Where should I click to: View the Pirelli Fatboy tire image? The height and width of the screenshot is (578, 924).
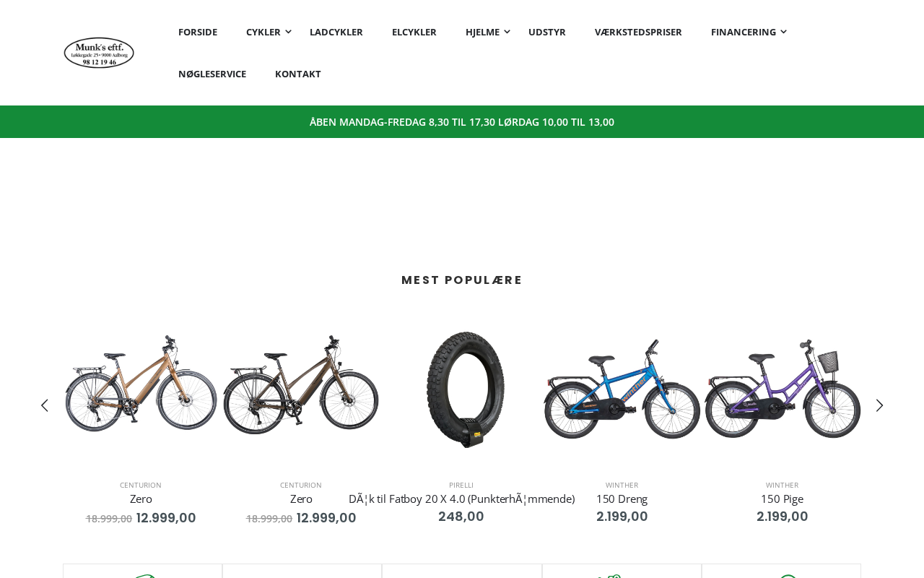coord(462,389)
